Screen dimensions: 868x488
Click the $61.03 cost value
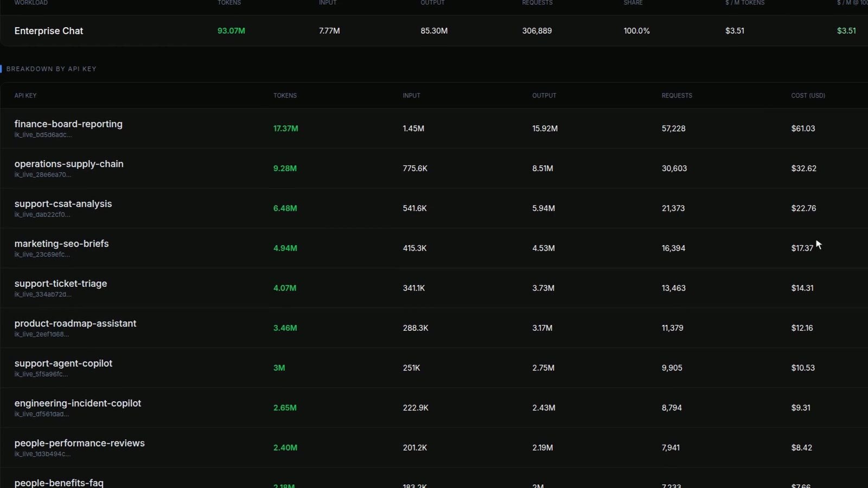pyautogui.click(x=803, y=129)
